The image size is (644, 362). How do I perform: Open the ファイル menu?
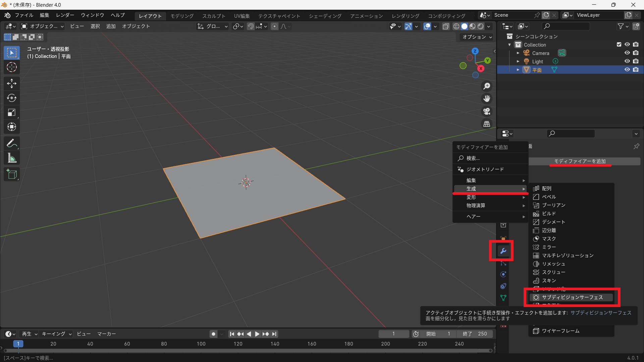pos(24,15)
